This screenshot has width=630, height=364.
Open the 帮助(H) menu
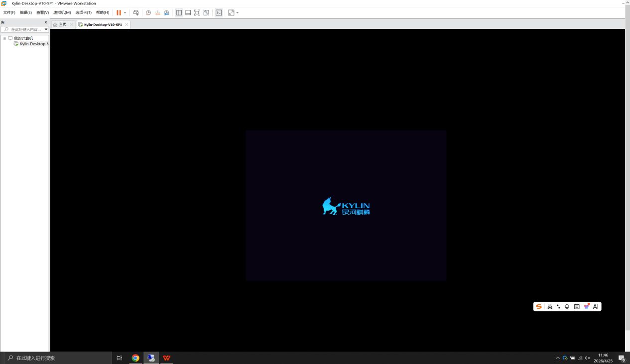(103, 12)
